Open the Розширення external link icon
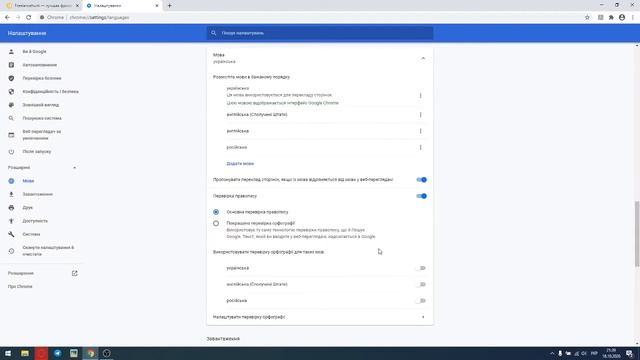The height and width of the screenshot is (360, 640). coord(74,273)
